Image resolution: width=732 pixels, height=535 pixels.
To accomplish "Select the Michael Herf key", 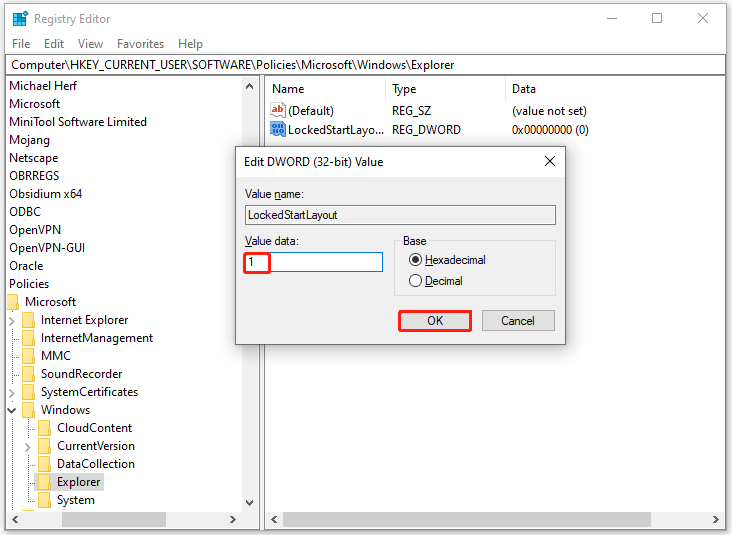I will click(x=43, y=86).
